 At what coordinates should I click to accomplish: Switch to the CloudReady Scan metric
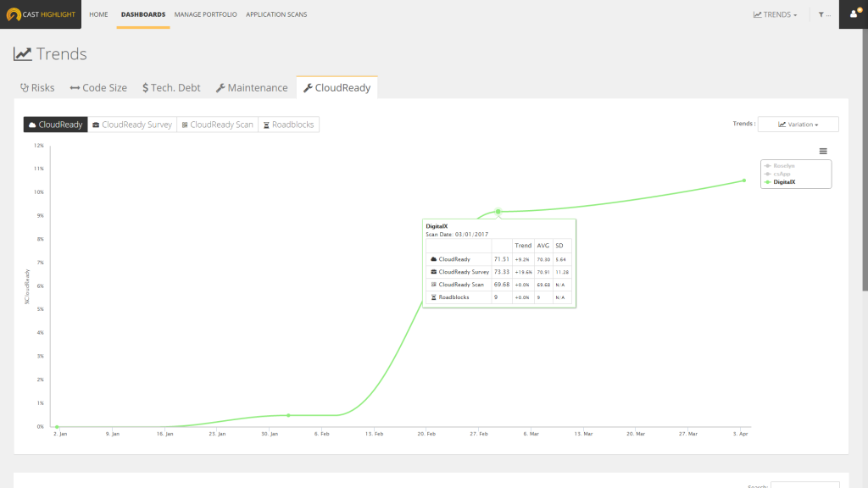point(217,125)
